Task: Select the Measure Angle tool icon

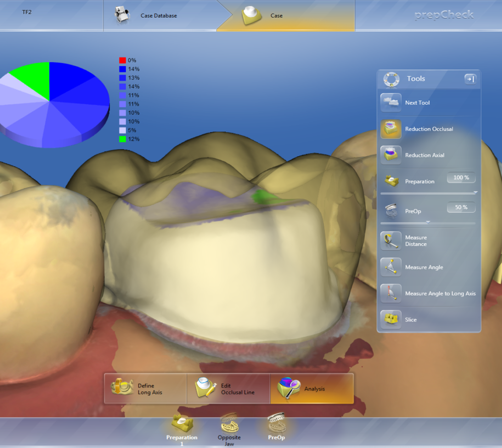Action: click(x=391, y=267)
